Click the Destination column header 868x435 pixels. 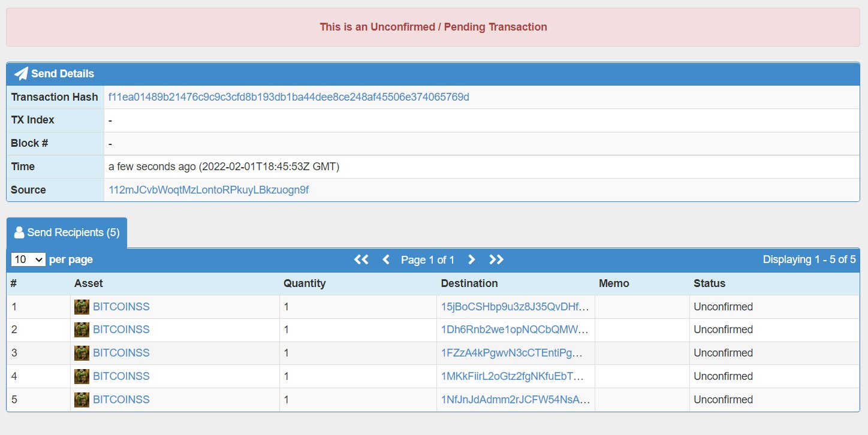(x=469, y=283)
